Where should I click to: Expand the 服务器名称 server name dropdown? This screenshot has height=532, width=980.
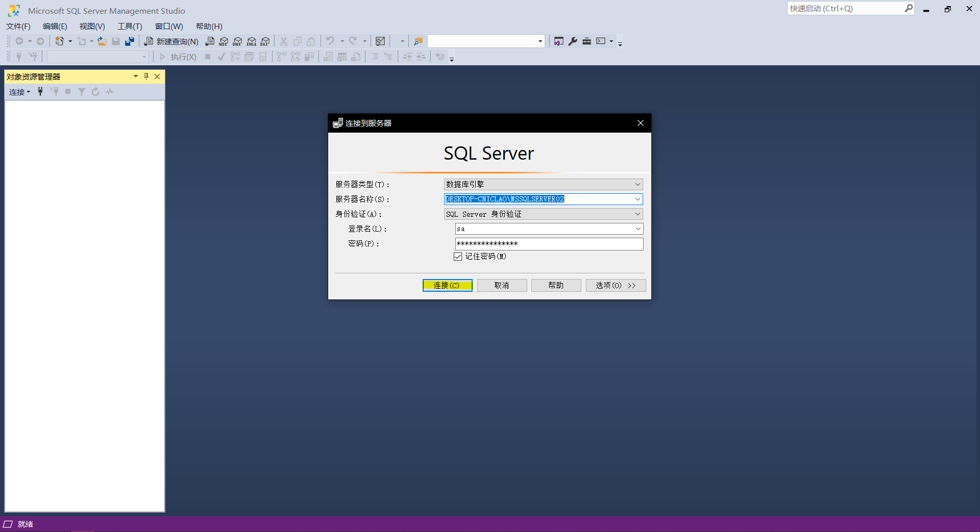tap(636, 199)
